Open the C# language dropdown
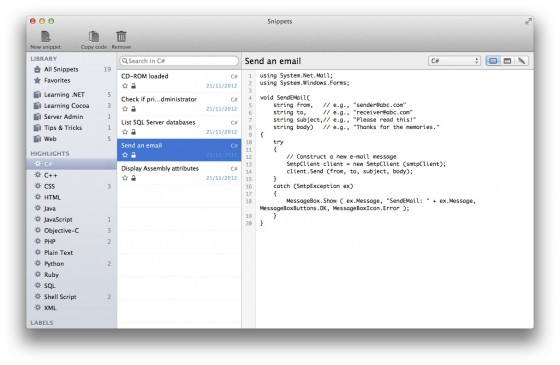Screen dimensions: 560x365 point(454,61)
